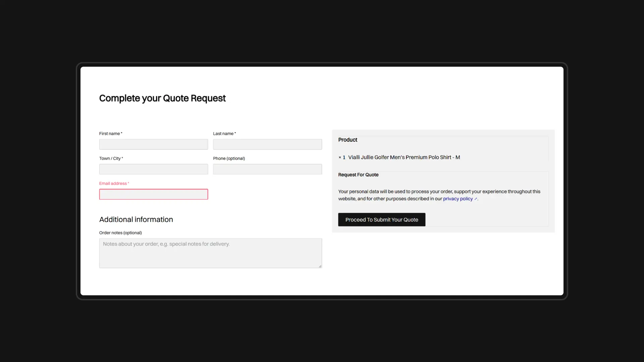The width and height of the screenshot is (644, 362).
Task: Focus the Last name input field
Action: coord(267,144)
